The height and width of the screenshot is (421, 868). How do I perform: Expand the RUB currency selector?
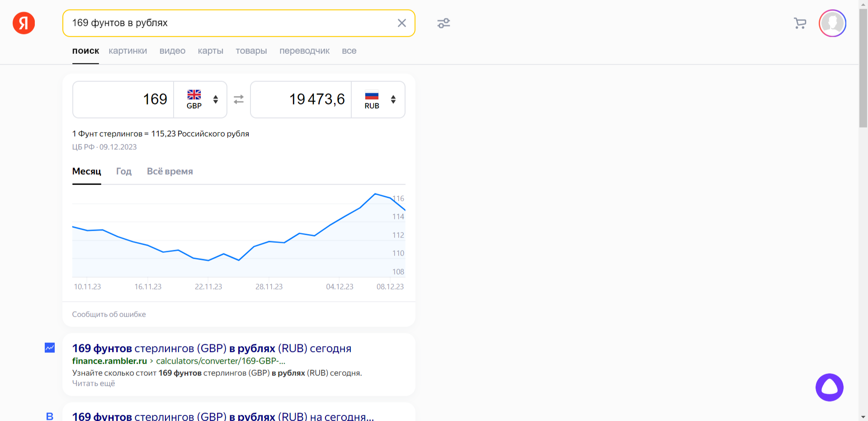(x=379, y=99)
